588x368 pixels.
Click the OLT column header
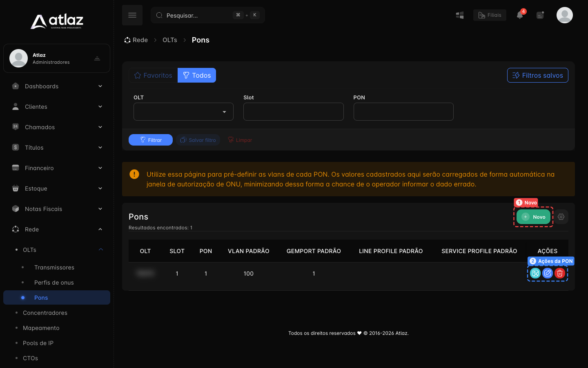point(145,251)
